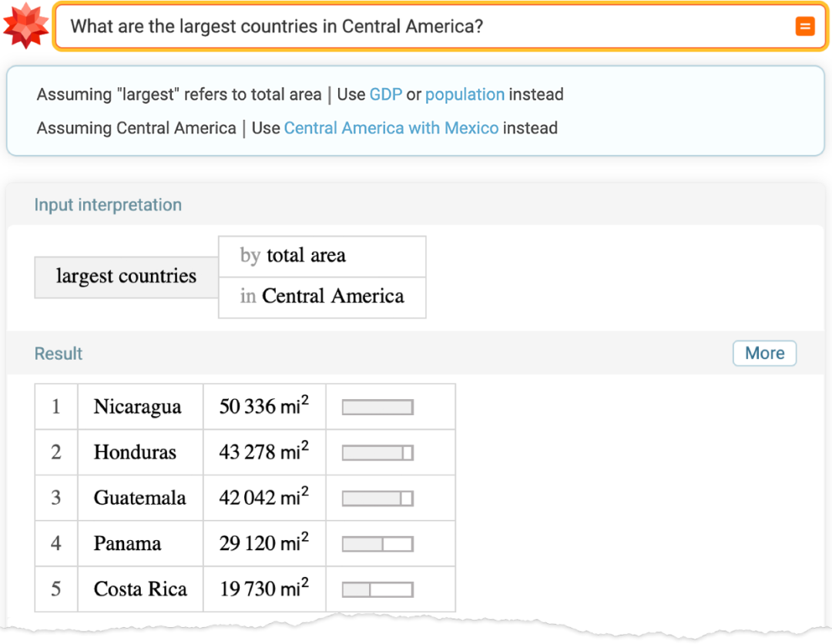Screen dimensions: 832x644
Task: Select the Nicaragua row name
Action: [138, 407]
